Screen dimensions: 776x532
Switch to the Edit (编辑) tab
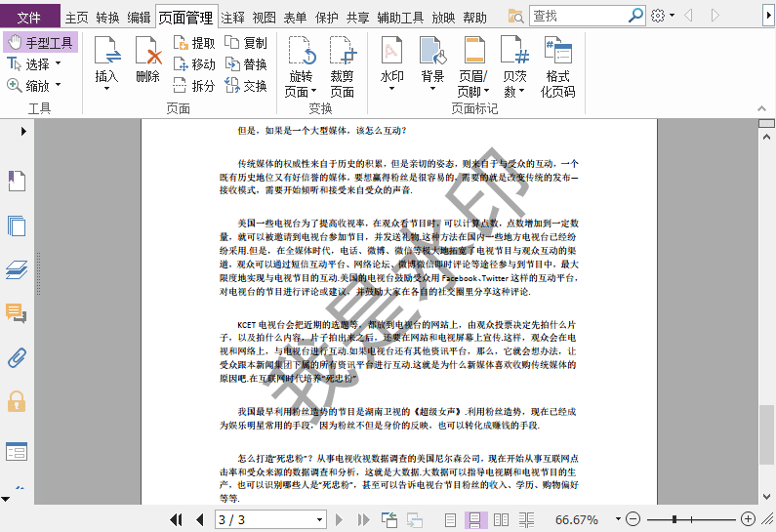pos(139,18)
